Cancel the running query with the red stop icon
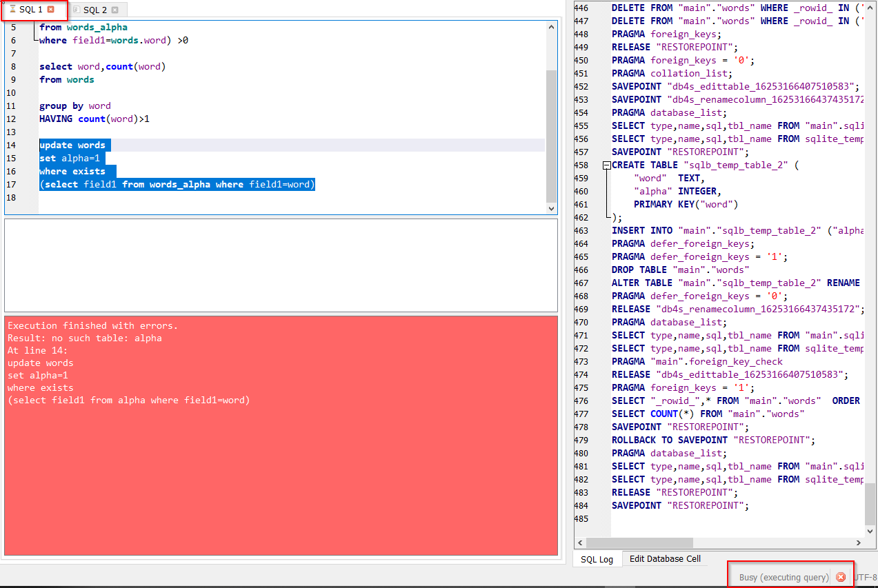The image size is (878, 588). pyautogui.click(x=841, y=577)
